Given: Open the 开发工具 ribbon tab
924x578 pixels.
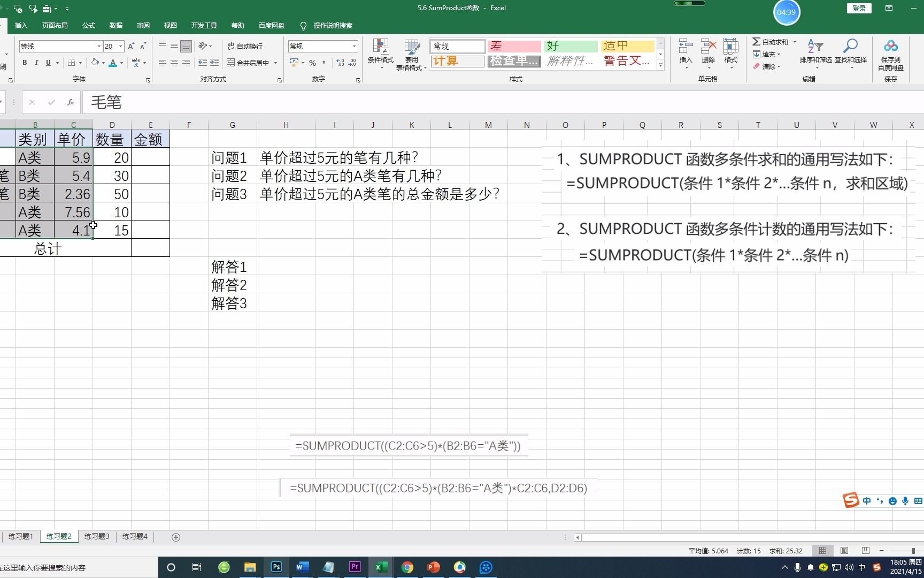Looking at the screenshot, I should click(204, 25).
